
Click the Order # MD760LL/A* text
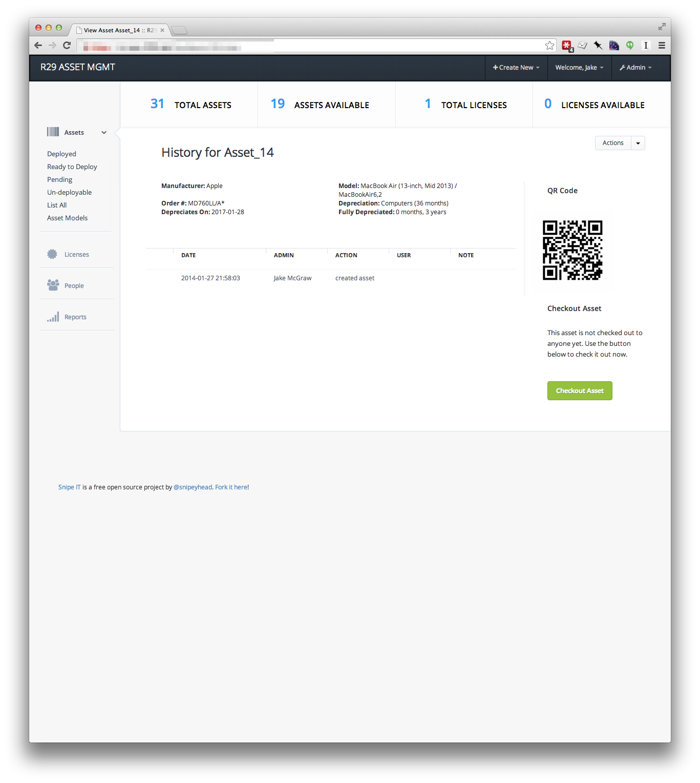(193, 203)
